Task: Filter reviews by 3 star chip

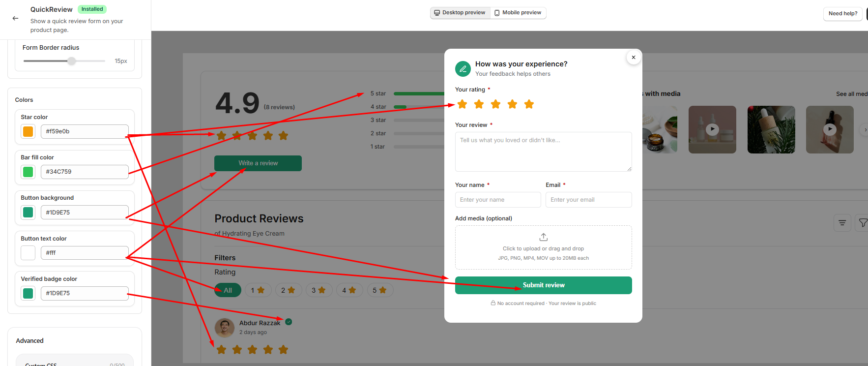Action: click(319, 290)
